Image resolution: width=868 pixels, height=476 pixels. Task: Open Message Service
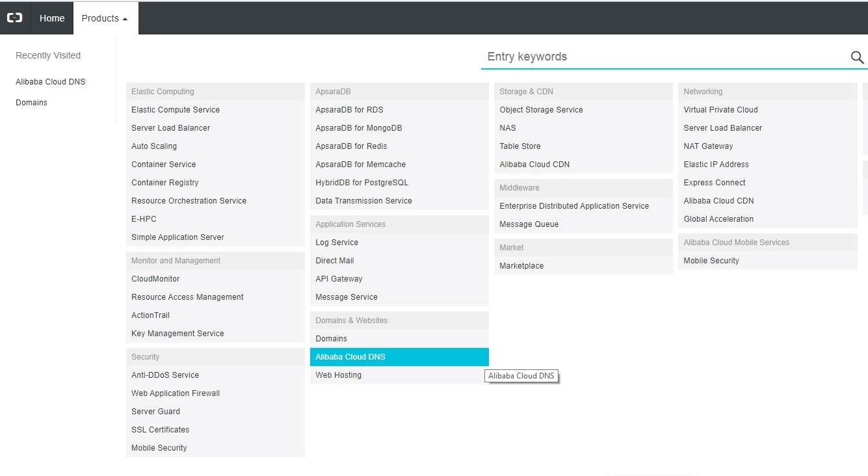[x=399, y=297]
